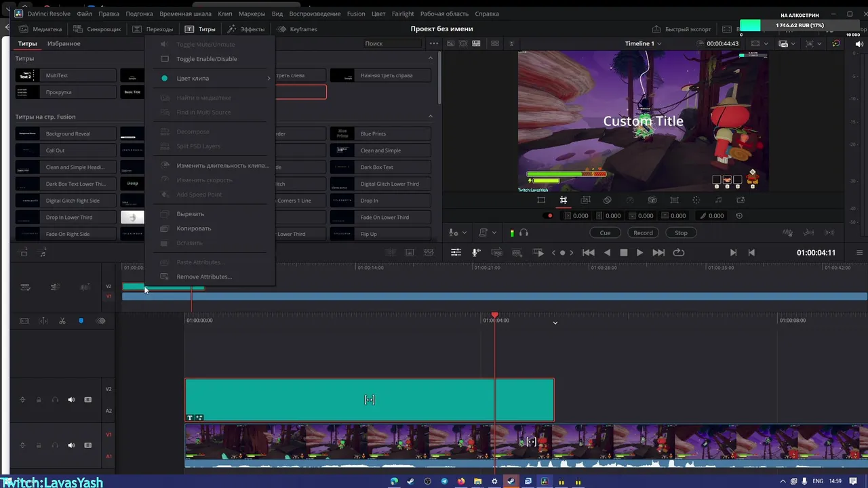
Task: Lock track V1 with padlock icon
Action: [39, 445]
